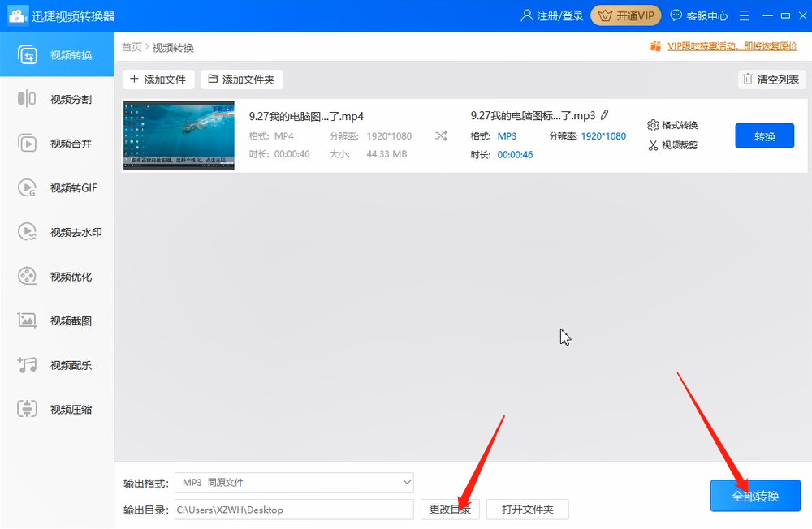Open the hamburger menu at top right
812x529 pixels.
[x=744, y=15]
